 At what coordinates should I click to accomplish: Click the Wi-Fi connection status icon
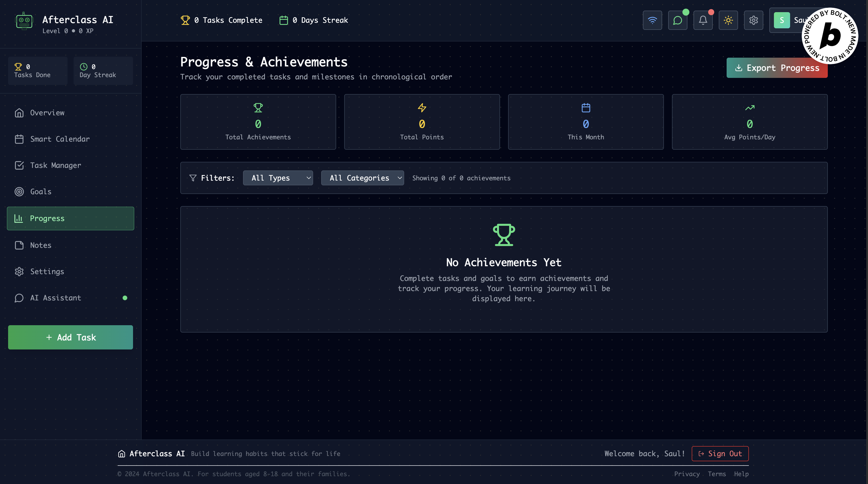652,20
